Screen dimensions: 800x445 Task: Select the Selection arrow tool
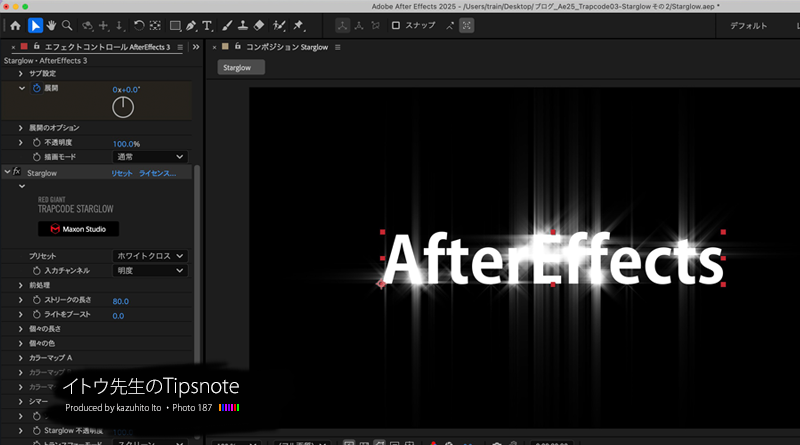[35, 26]
